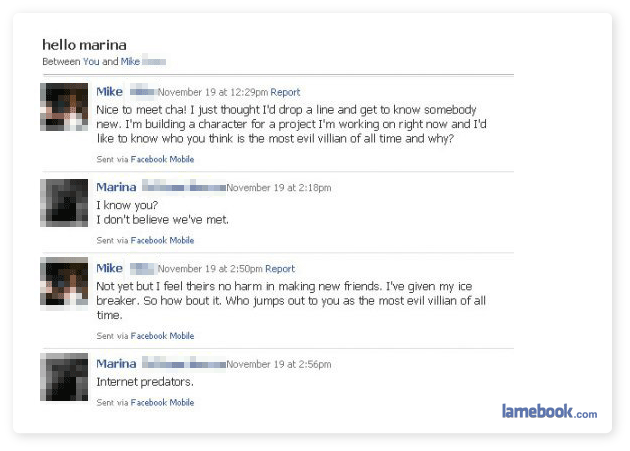Click the "hello marina" thread title
This screenshot has height=451, width=630.
click(x=82, y=45)
